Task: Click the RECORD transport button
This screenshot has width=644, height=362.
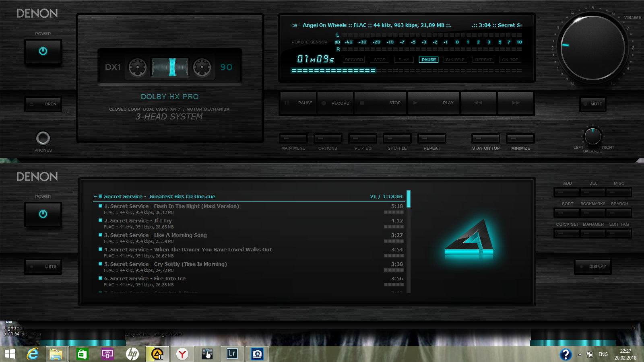Action: (x=335, y=103)
